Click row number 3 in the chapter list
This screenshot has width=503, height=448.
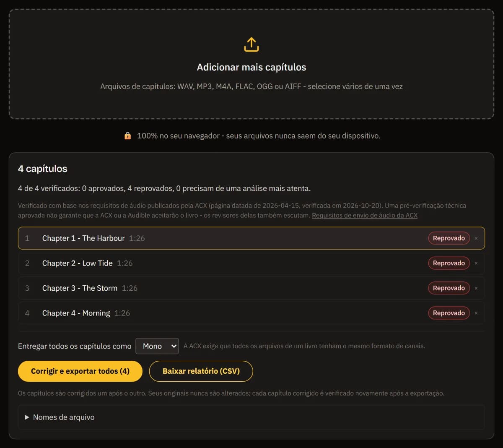click(x=27, y=288)
